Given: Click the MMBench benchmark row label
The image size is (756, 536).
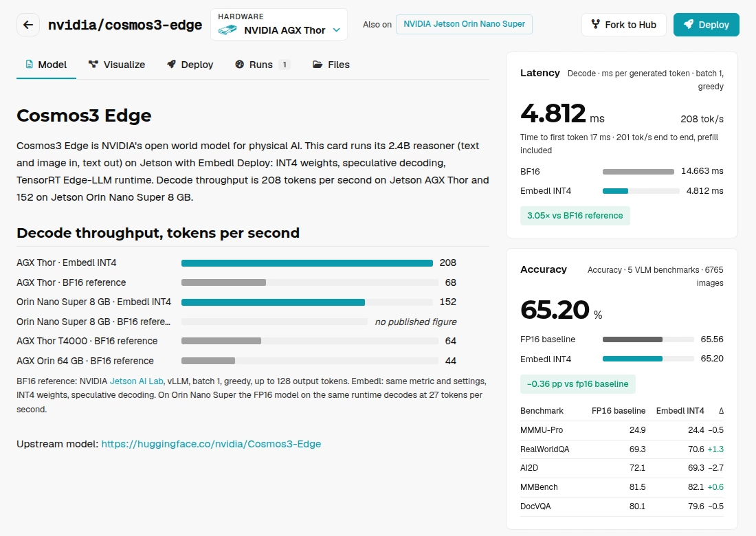Looking at the screenshot, I should (x=539, y=487).
